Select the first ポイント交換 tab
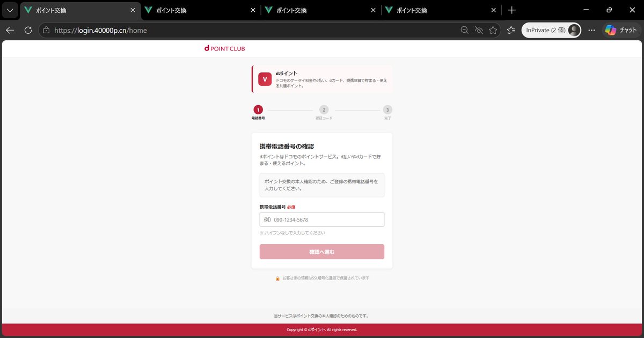The width and height of the screenshot is (644, 338). coord(80,10)
